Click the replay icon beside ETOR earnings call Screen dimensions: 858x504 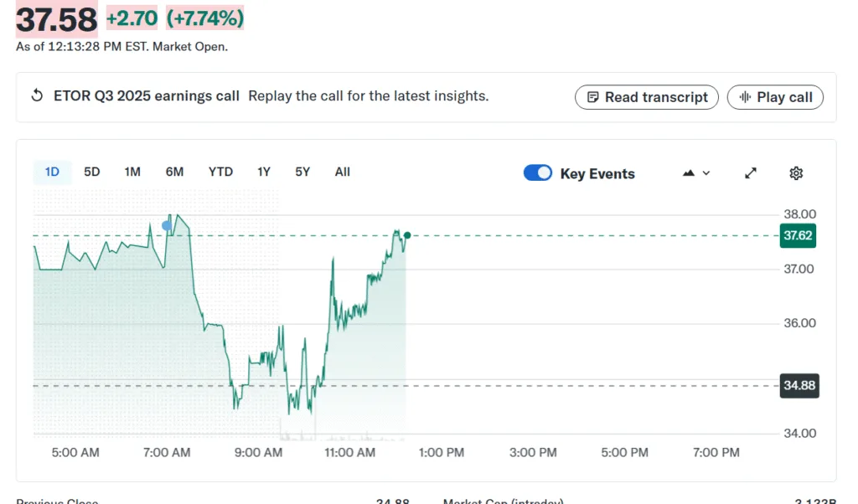pos(37,95)
